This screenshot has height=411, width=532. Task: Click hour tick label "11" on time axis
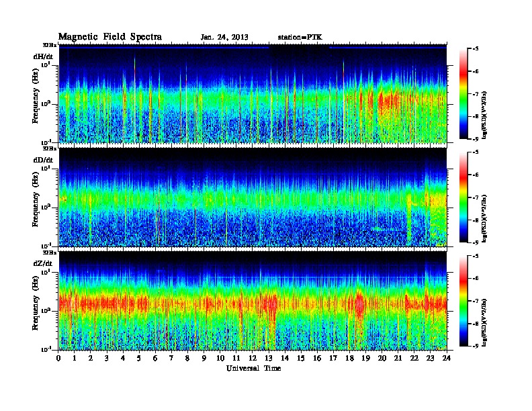click(236, 358)
